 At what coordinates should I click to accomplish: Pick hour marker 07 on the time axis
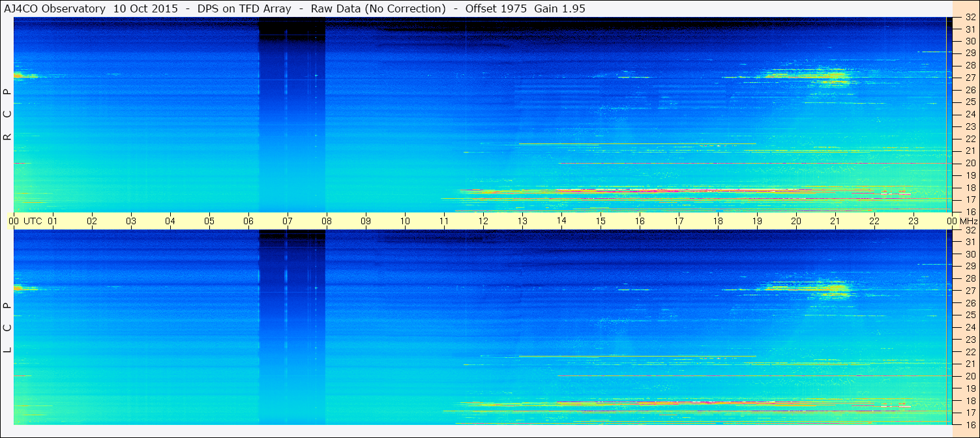[x=288, y=221]
